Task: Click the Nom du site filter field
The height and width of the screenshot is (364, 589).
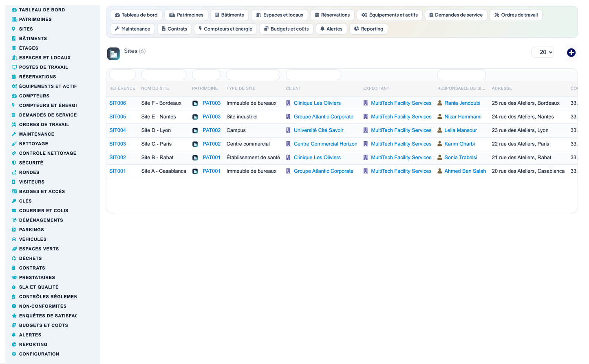Action: point(163,75)
